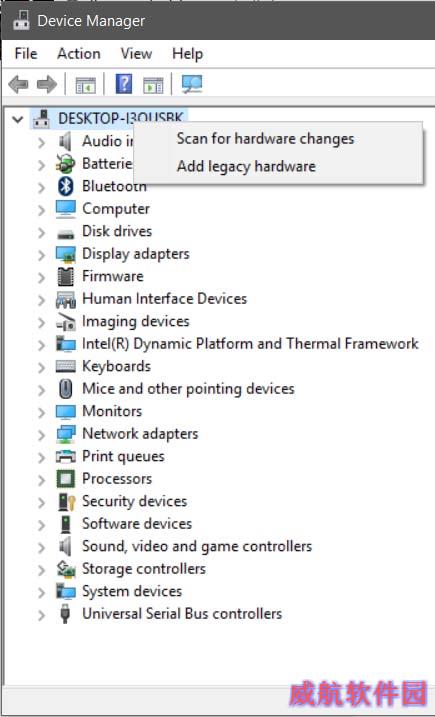Choose Add legacy hardware
The height and width of the screenshot is (717, 435).
point(246,166)
